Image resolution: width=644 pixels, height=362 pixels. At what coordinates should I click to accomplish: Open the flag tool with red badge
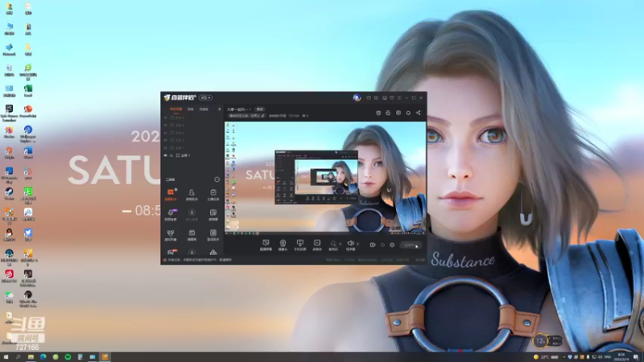click(x=171, y=252)
